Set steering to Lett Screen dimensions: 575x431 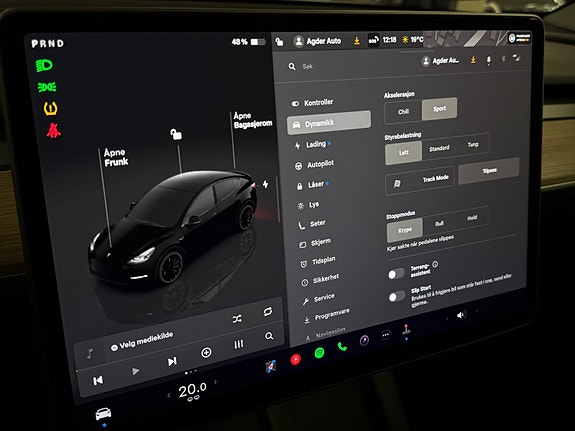(x=403, y=153)
